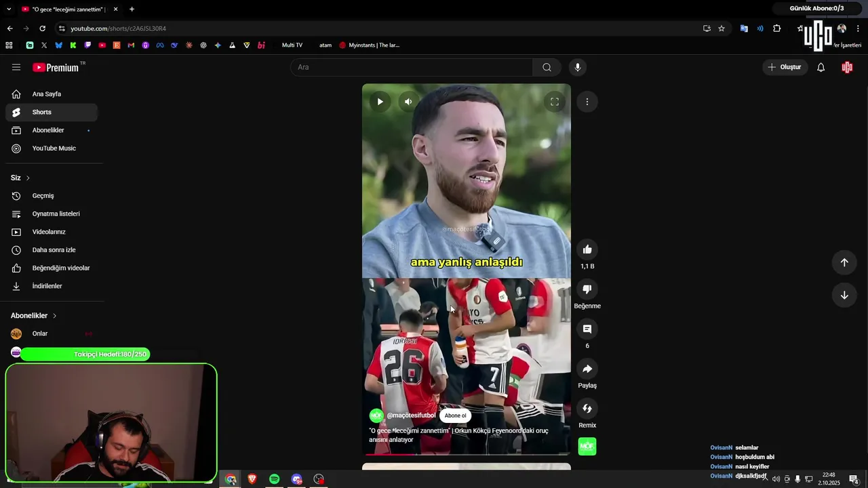
Task: Subscribe with the Abone ol button
Action: 455,415
